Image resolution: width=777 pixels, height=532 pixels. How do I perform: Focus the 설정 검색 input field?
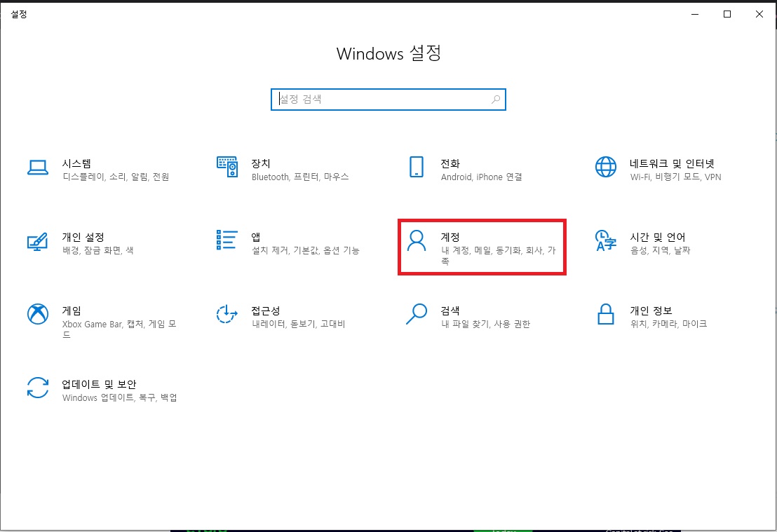coord(388,100)
